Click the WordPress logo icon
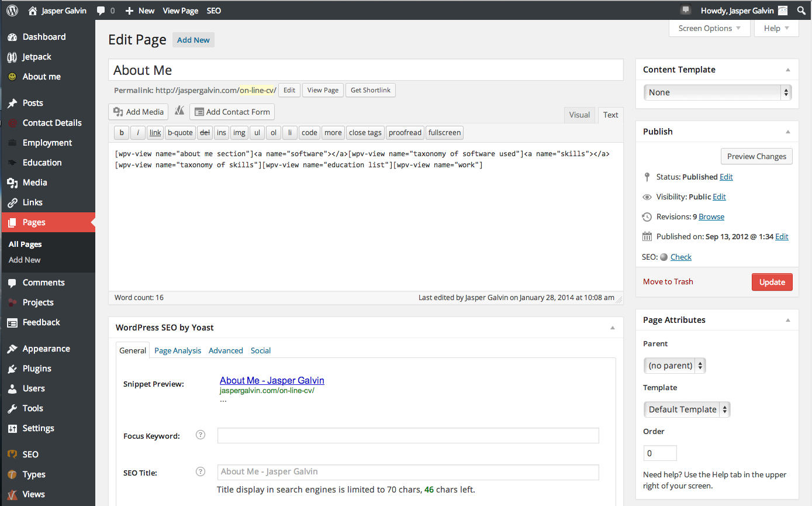This screenshot has height=506, width=812. click(12, 10)
